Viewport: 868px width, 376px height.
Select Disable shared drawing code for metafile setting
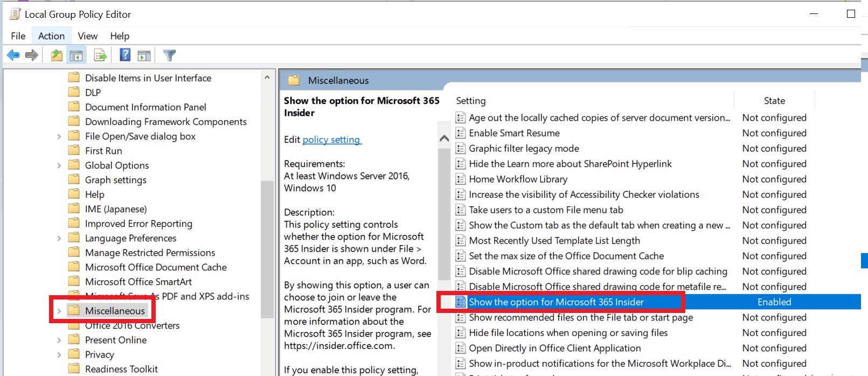[x=598, y=287]
